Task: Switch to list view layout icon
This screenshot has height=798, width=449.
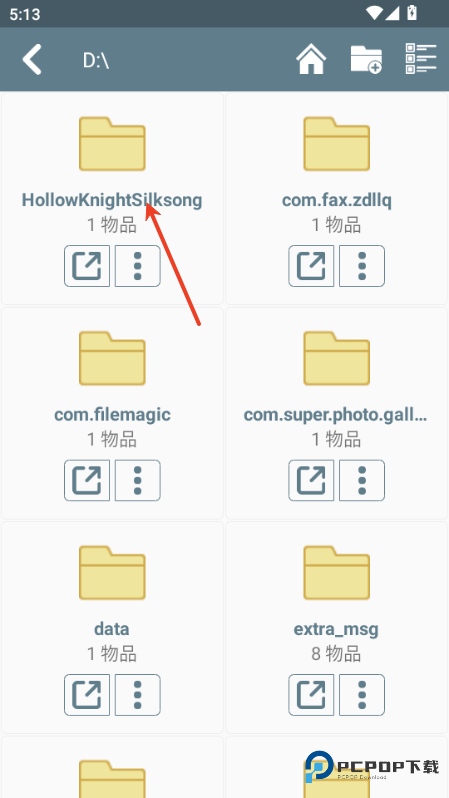Action: tap(421, 59)
